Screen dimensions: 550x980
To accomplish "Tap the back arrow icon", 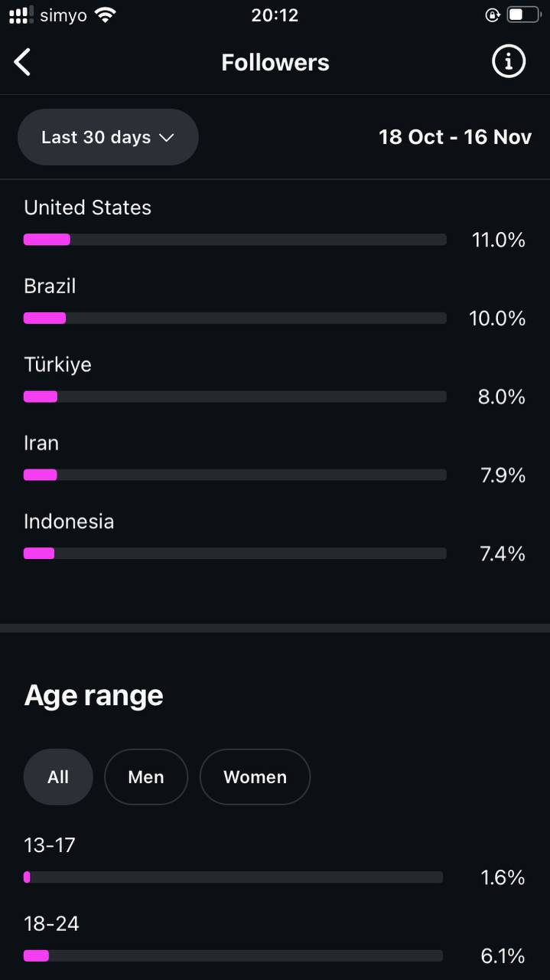I will 23,62.
